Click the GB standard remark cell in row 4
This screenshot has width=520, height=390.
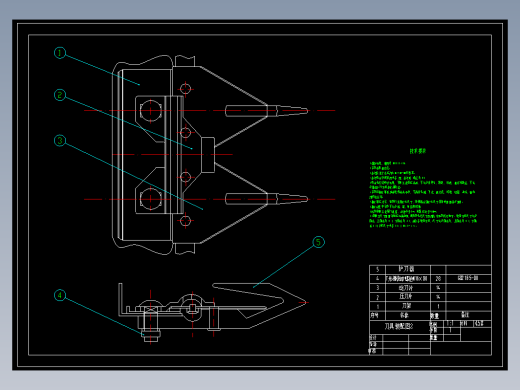pos(468,278)
